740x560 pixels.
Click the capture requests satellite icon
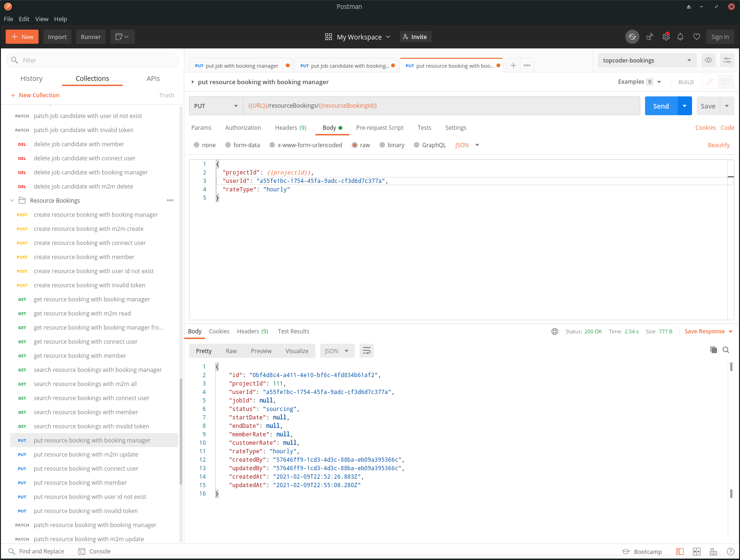[650, 37]
